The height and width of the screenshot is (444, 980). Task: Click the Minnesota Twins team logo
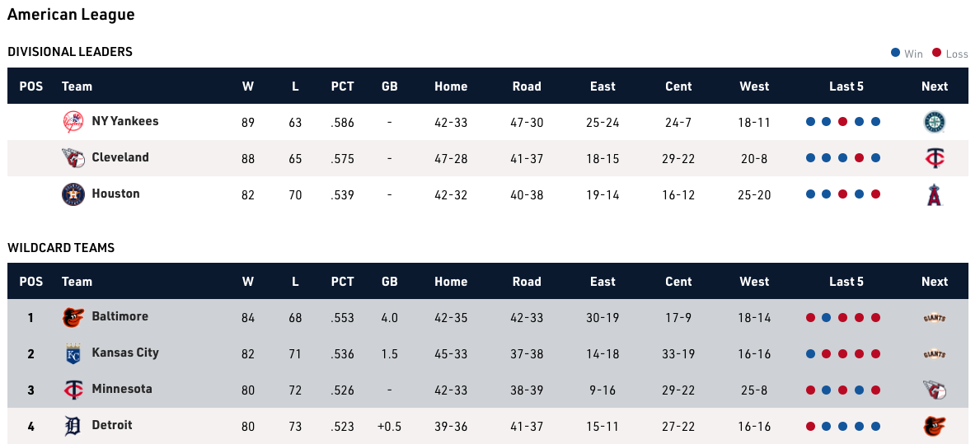tap(73, 390)
